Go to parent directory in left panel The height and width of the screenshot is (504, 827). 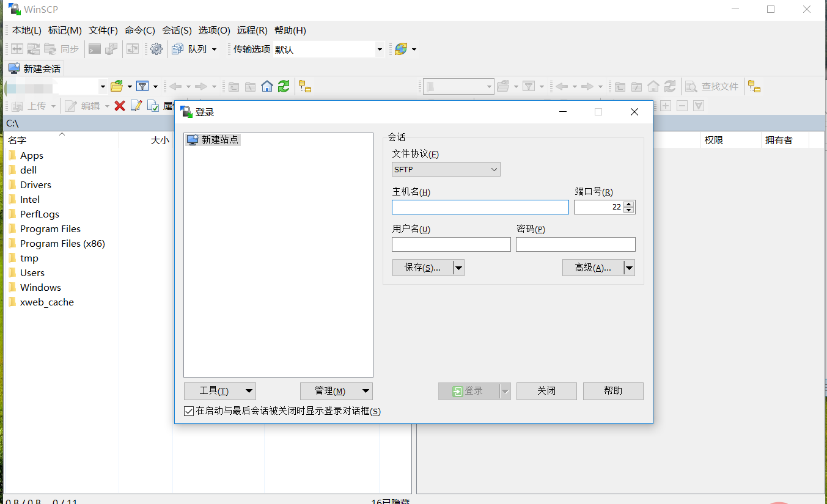point(233,87)
